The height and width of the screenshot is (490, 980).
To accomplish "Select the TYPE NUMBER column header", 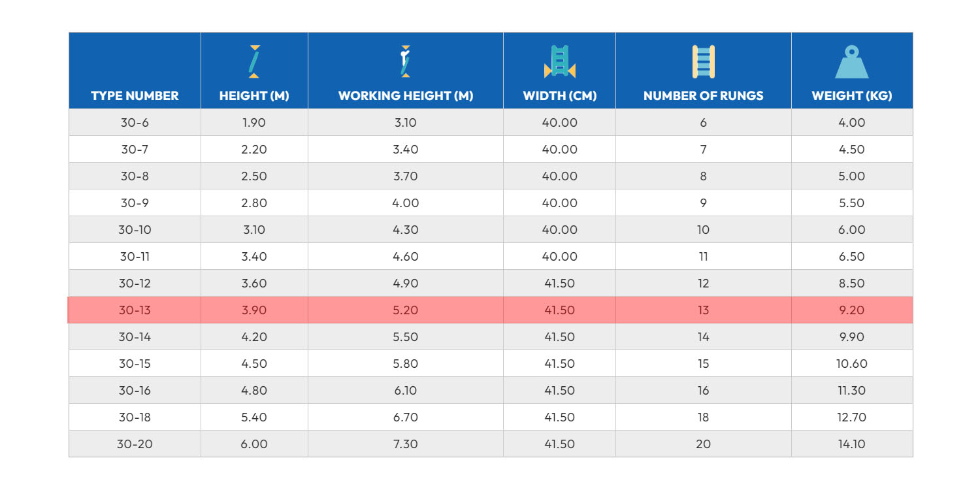I will coord(135,96).
